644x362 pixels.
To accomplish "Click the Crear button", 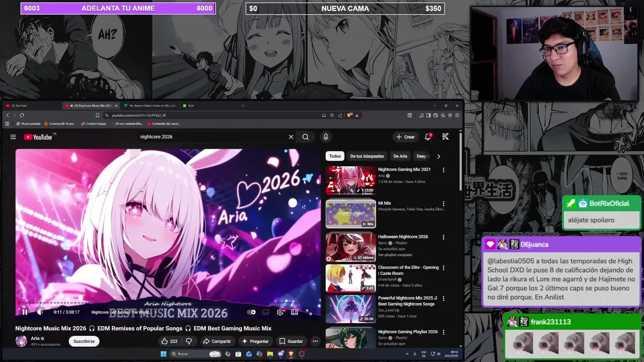I will [x=406, y=137].
